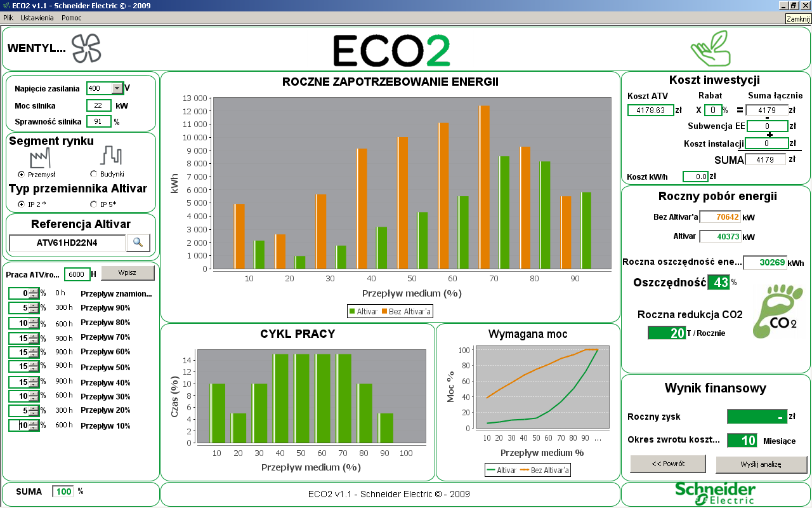
Task: Increase the Przepływ 30% spinner value
Action: pyautogui.click(x=34, y=394)
